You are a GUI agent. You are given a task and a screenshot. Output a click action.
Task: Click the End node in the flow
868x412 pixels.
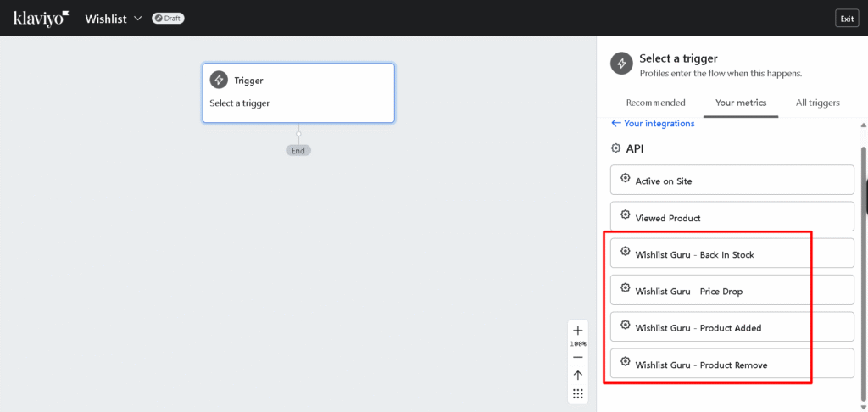click(x=298, y=150)
